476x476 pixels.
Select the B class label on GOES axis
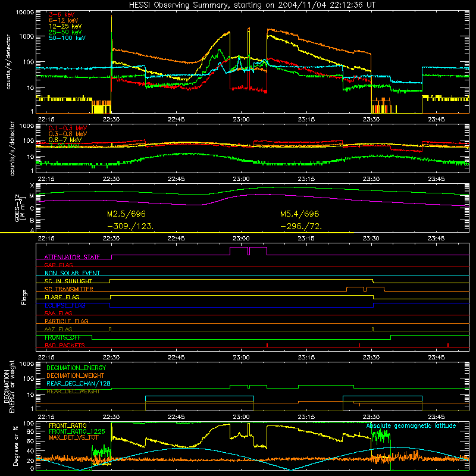(x=32, y=221)
